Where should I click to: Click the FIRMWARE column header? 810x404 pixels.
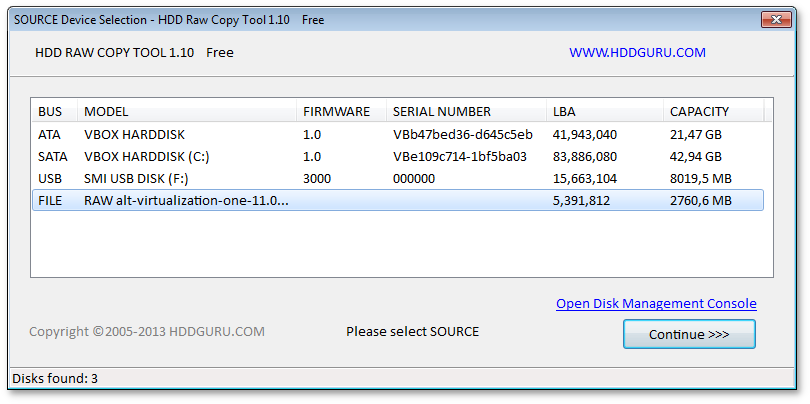336,111
